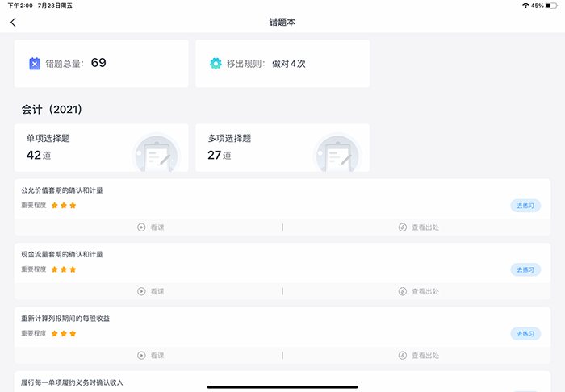The image size is (565, 392).
Task: Click play icon under 公允价值套期的确认和计量
Action: pyautogui.click(x=141, y=227)
